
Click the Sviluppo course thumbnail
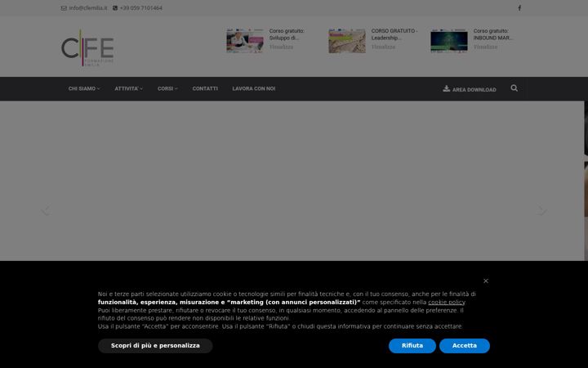click(x=245, y=41)
